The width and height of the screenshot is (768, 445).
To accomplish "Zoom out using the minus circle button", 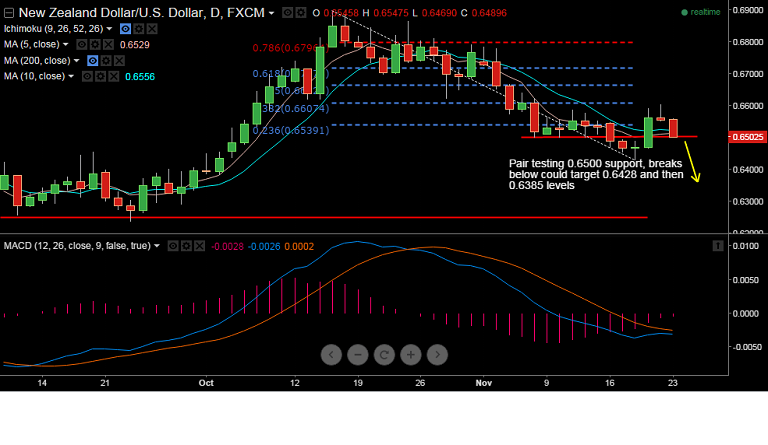I will tap(358, 355).
